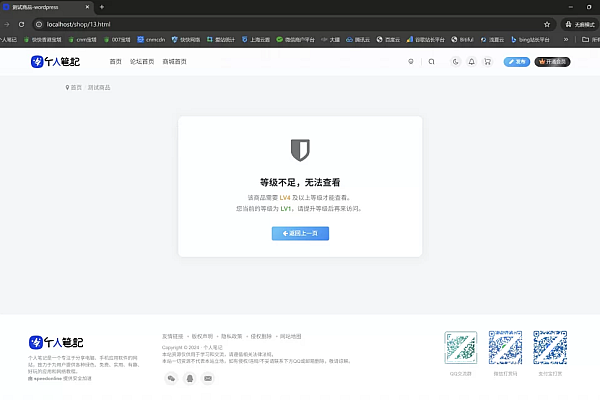
Task: Click the footer security acceleration provider text
Action: (60, 379)
